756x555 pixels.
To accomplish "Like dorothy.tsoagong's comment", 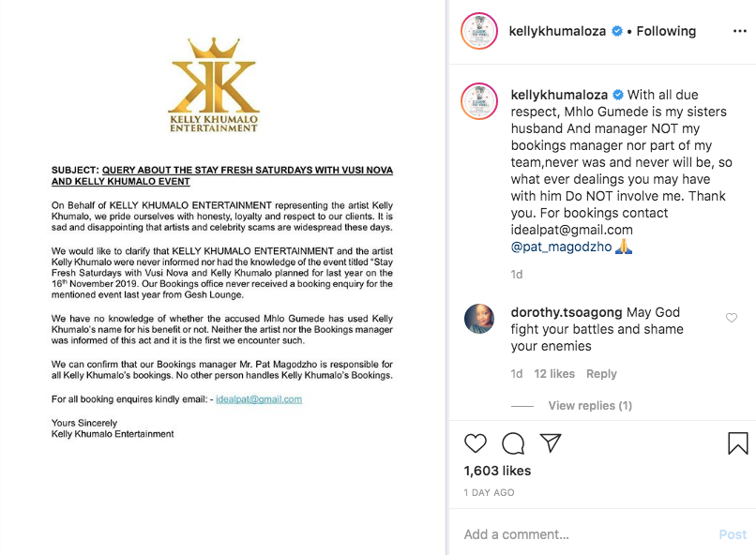I will (732, 319).
